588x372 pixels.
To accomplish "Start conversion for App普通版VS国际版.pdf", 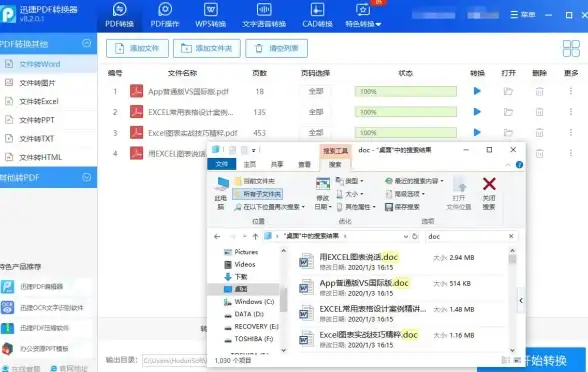I will pos(477,91).
